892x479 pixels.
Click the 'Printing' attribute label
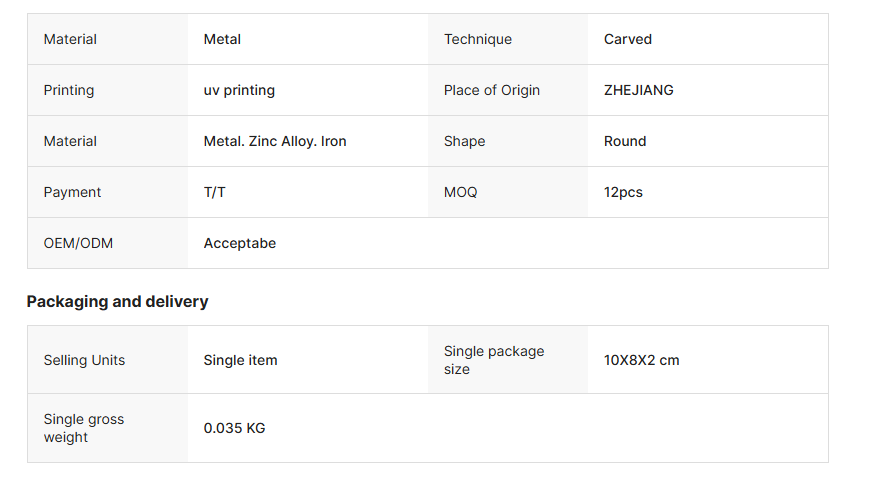pyautogui.click(x=69, y=90)
